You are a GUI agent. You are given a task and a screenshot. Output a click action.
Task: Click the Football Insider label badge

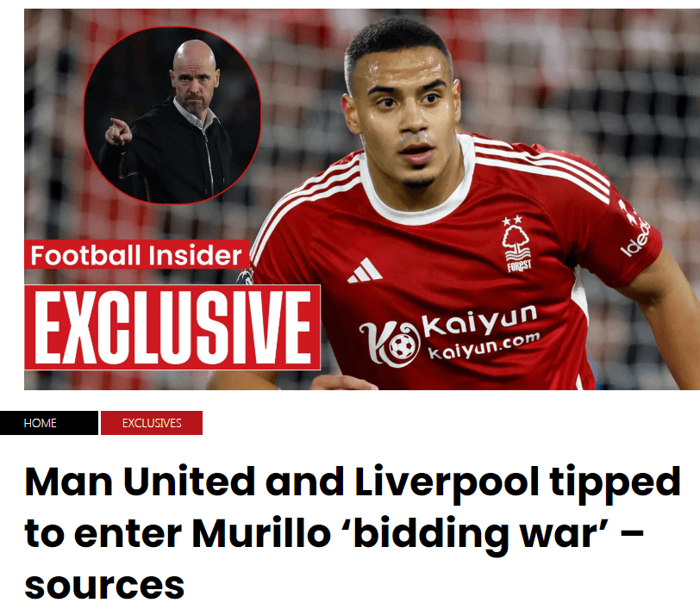tap(136, 255)
